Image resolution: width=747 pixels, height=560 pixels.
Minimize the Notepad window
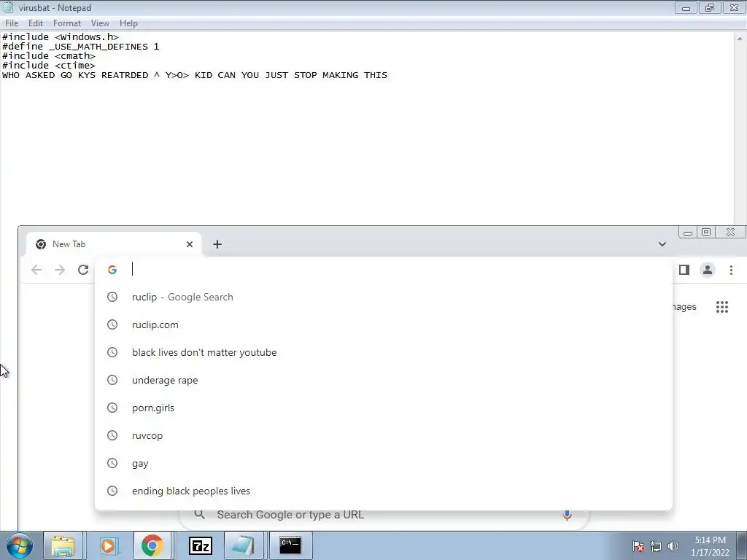[686, 8]
